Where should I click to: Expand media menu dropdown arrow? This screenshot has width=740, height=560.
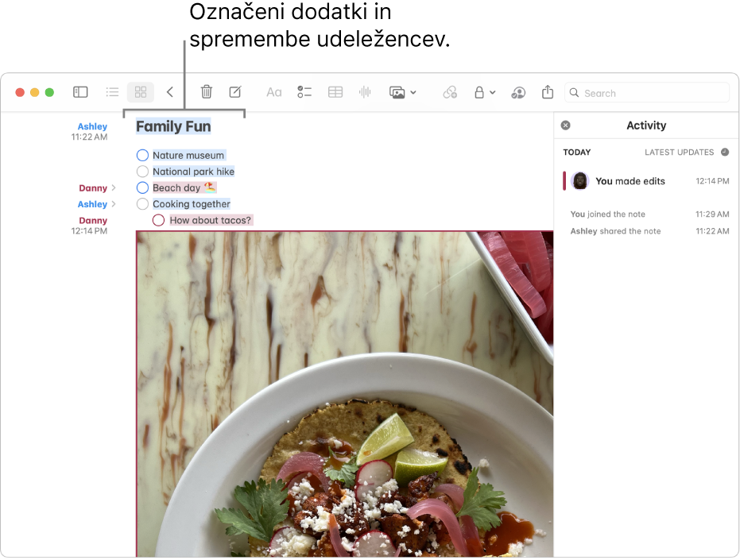point(413,92)
